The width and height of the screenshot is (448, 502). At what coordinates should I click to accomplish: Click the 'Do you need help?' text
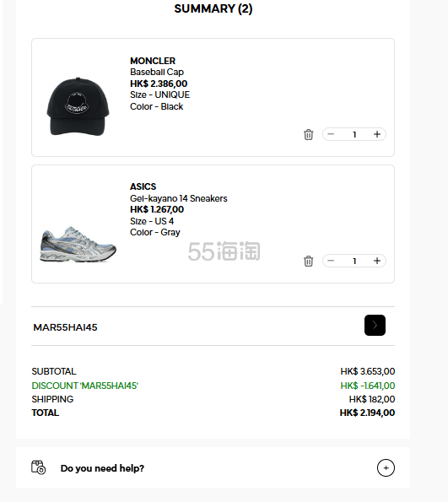pos(102,468)
